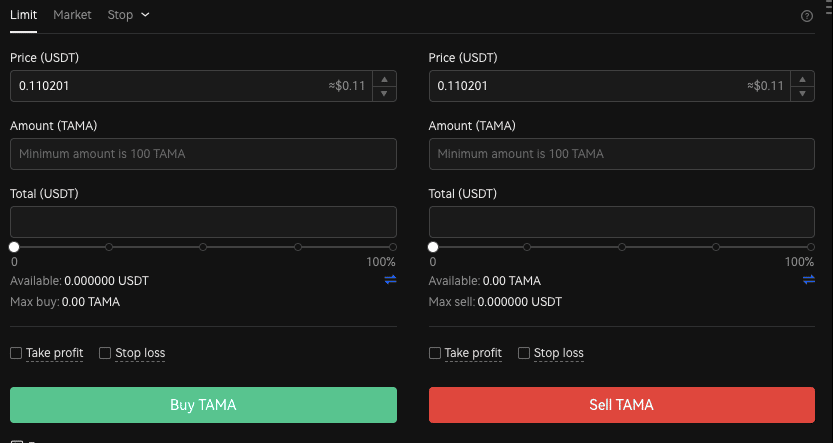The height and width of the screenshot is (443, 833).
Task: Enable Take profit on buy side
Action: click(16, 353)
